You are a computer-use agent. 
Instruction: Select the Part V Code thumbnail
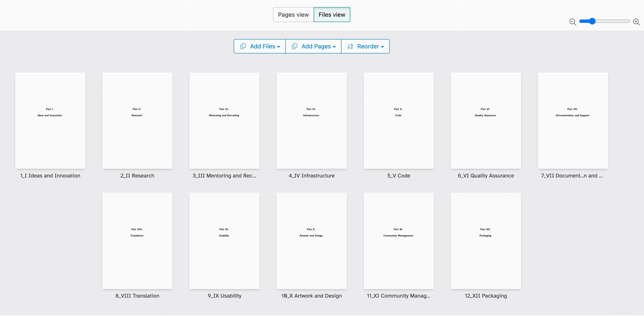399,121
